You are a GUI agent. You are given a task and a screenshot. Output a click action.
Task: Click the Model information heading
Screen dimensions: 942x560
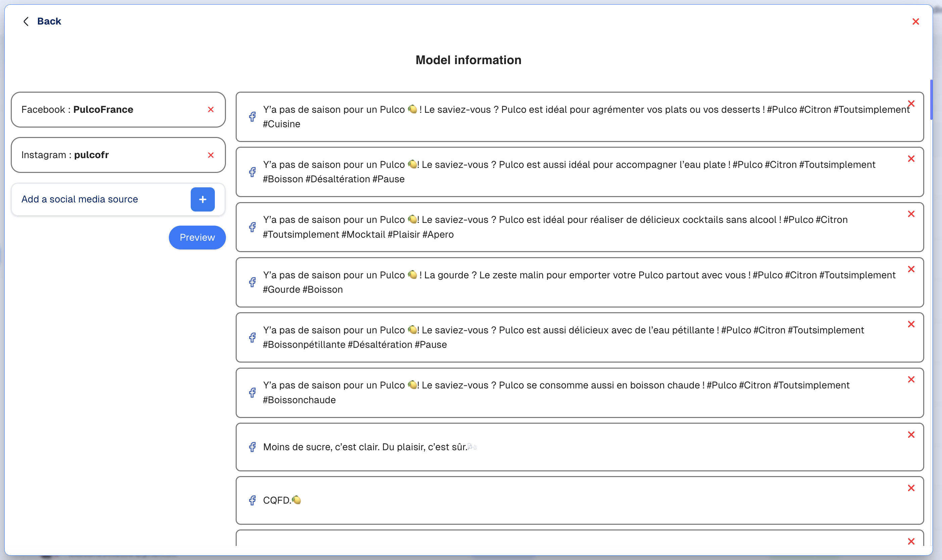coord(468,60)
